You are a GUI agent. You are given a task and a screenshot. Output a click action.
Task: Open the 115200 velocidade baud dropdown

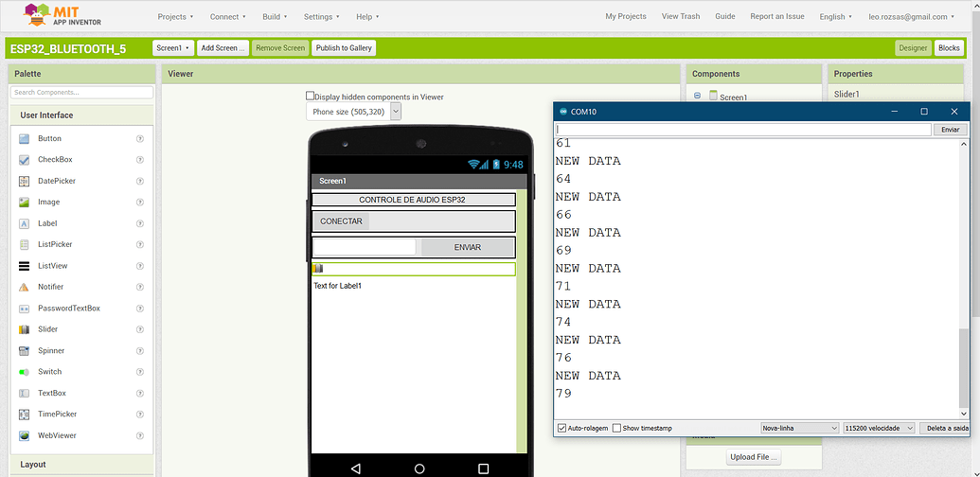[879, 429]
